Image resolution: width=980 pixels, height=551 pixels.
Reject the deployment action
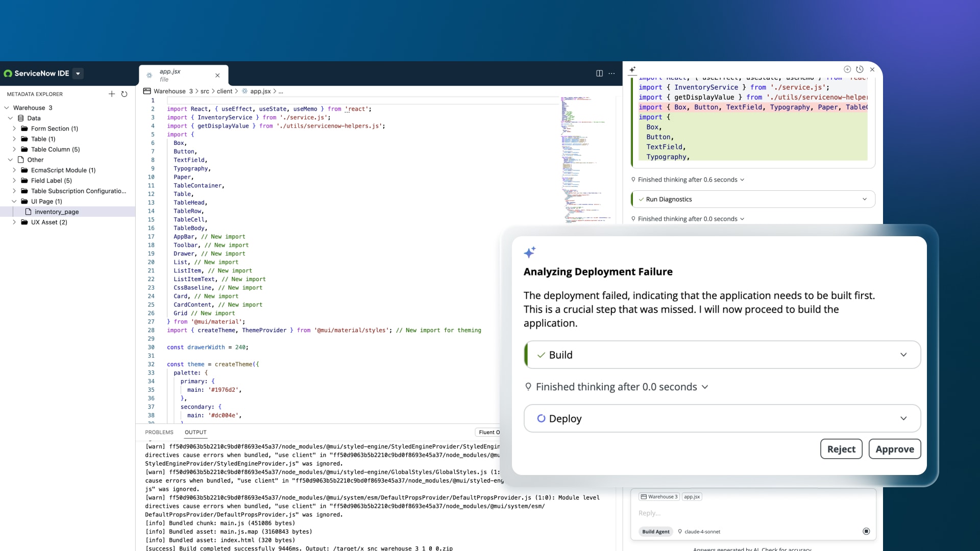pos(841,449)
